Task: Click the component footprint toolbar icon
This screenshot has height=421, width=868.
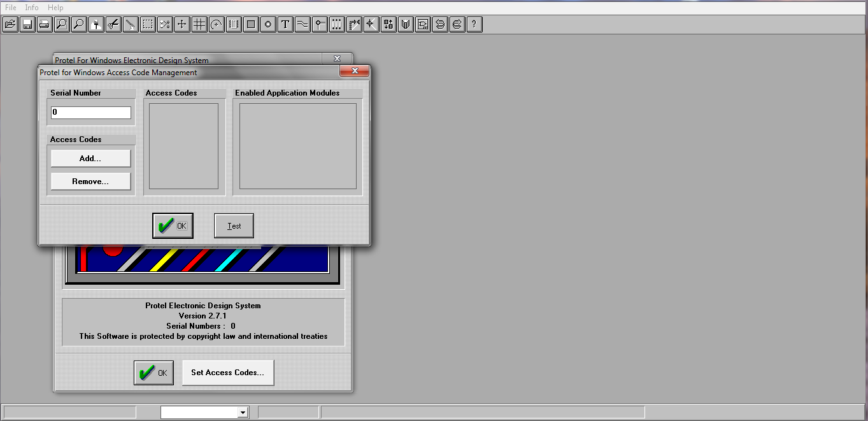Action: (x=233, y=24)
